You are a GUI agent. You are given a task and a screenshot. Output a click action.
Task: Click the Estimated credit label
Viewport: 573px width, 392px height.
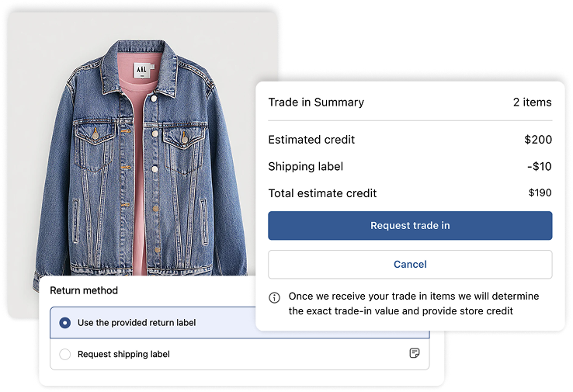click(x=311, y=140)
